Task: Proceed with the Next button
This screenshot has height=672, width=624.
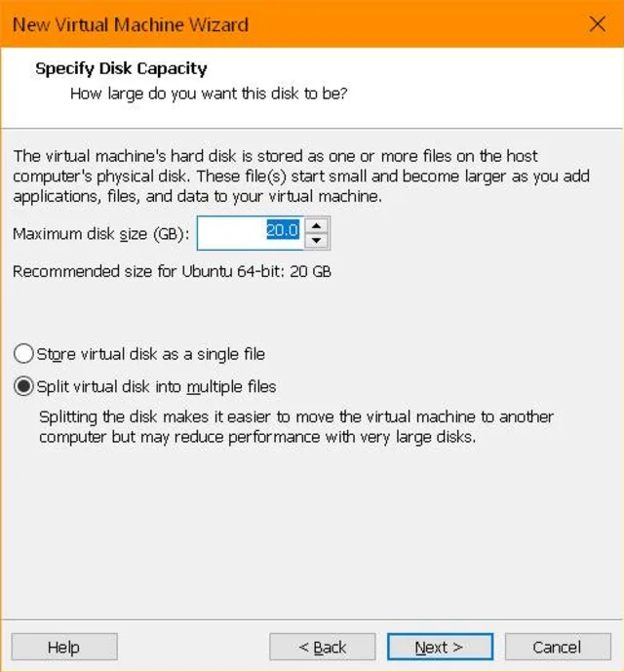Action: (440, 647)
